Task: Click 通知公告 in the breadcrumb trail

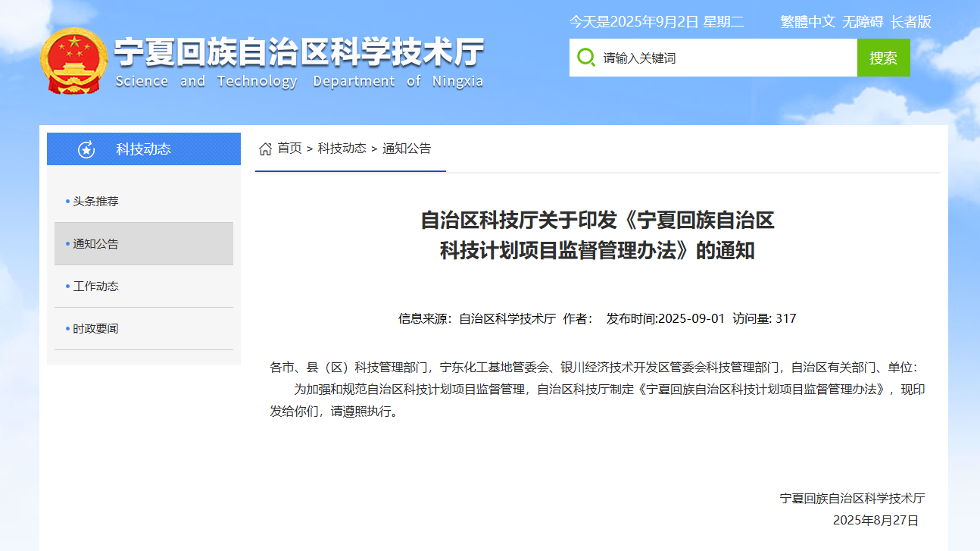Action: [x=407, y=149]
